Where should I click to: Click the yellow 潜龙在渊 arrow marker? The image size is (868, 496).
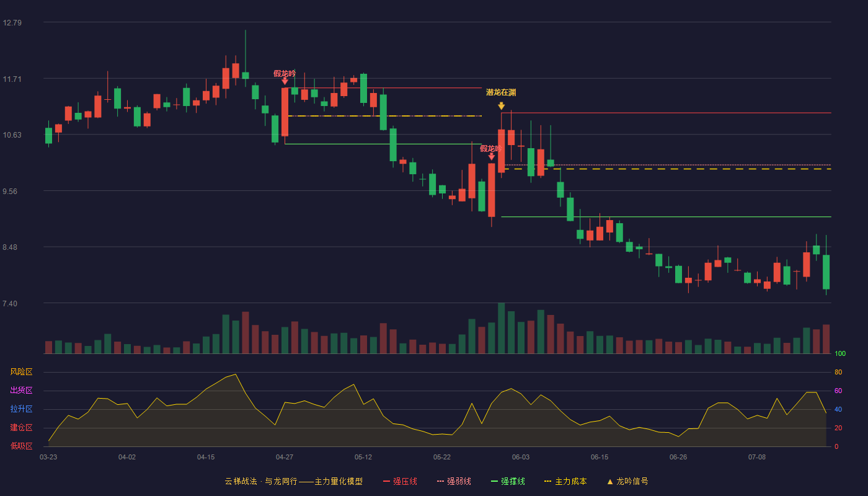pyautogui.click(x=501, y=106)
